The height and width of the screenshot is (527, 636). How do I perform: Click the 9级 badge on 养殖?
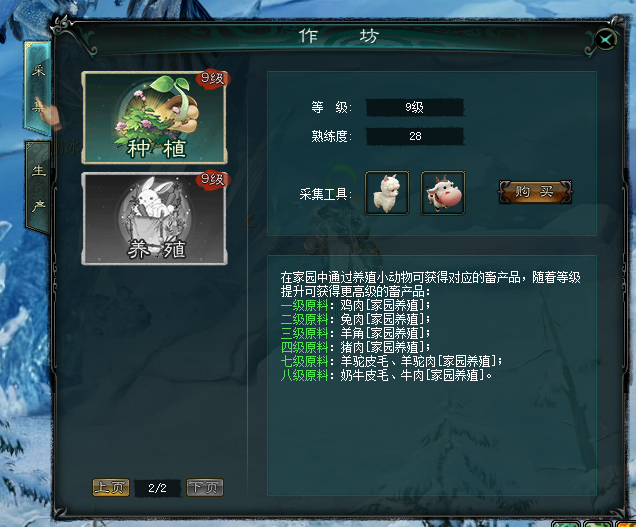tap(213, 179)
